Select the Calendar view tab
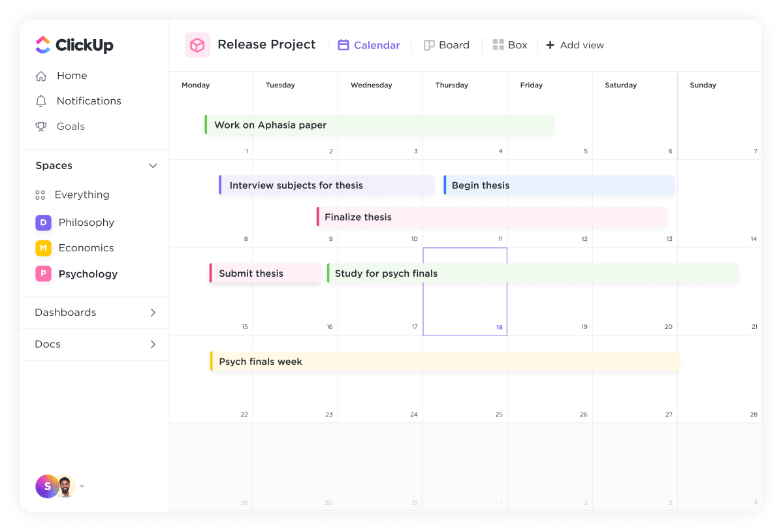This screenshot has width=781, height=532. click(369, 45)
